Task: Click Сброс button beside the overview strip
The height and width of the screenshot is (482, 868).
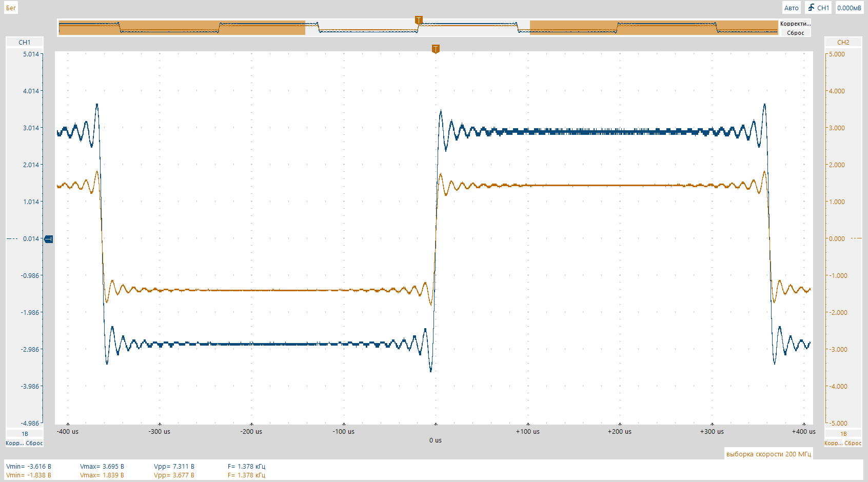Action: point(795,33)
